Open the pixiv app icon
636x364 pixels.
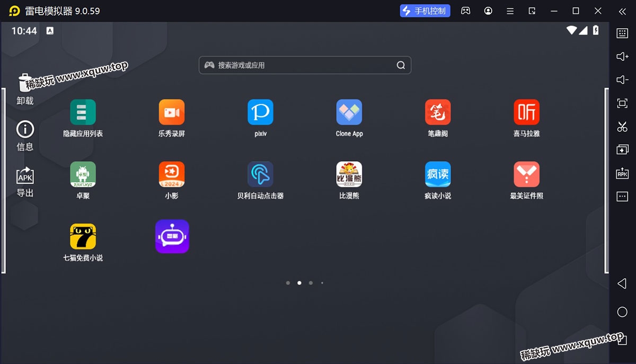260,112
